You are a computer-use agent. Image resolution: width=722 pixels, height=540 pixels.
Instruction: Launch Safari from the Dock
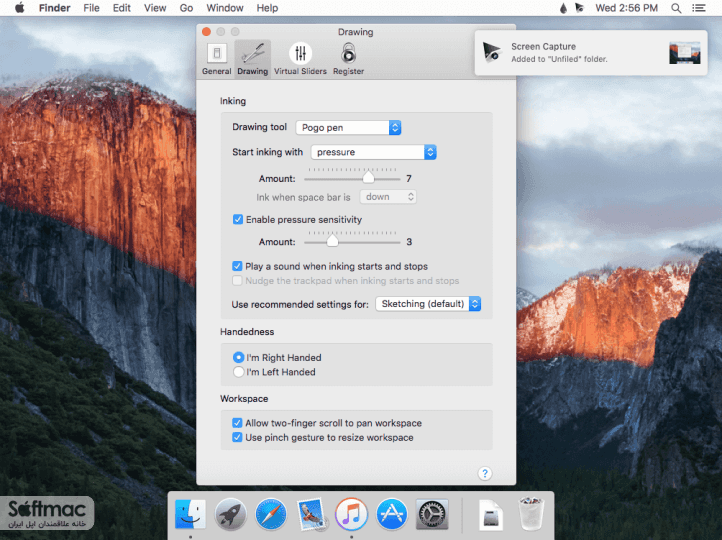click(x=271, y=514)
